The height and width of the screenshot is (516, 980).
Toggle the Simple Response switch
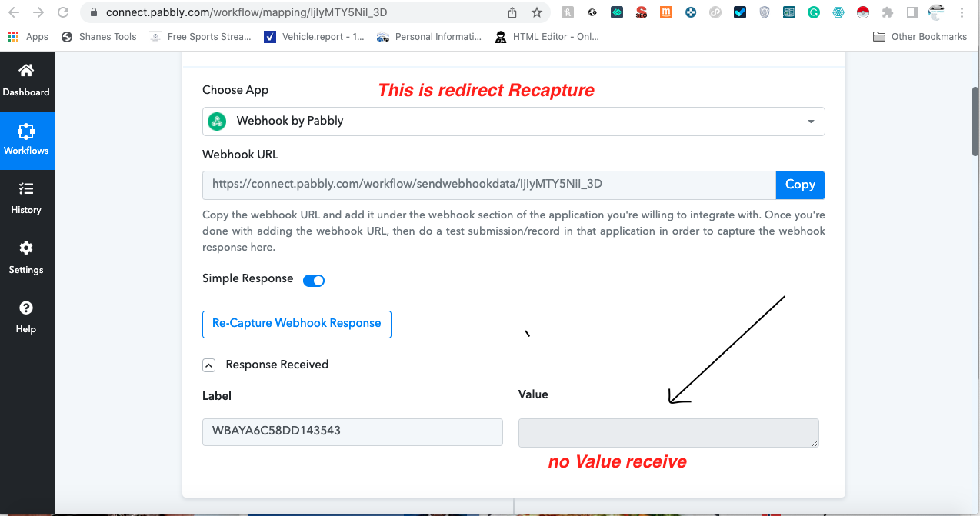tap(314, 281)
